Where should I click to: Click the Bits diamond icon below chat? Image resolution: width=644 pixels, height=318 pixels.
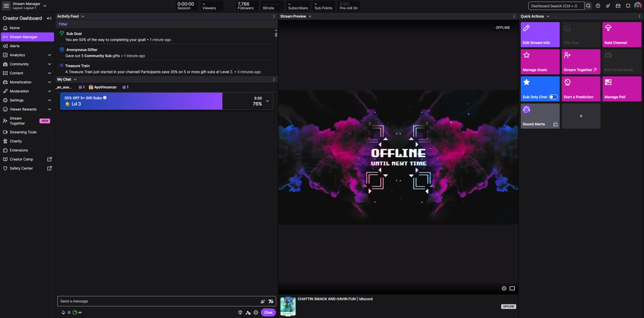point(63,312)
